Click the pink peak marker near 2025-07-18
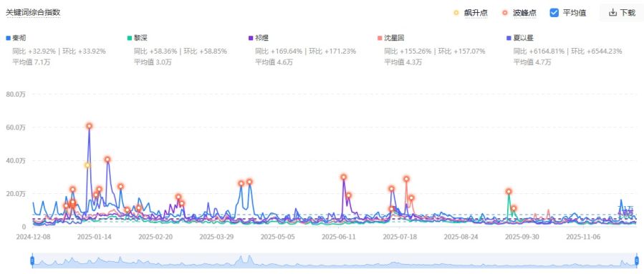644x274 pixels. [x=406, y=179]
